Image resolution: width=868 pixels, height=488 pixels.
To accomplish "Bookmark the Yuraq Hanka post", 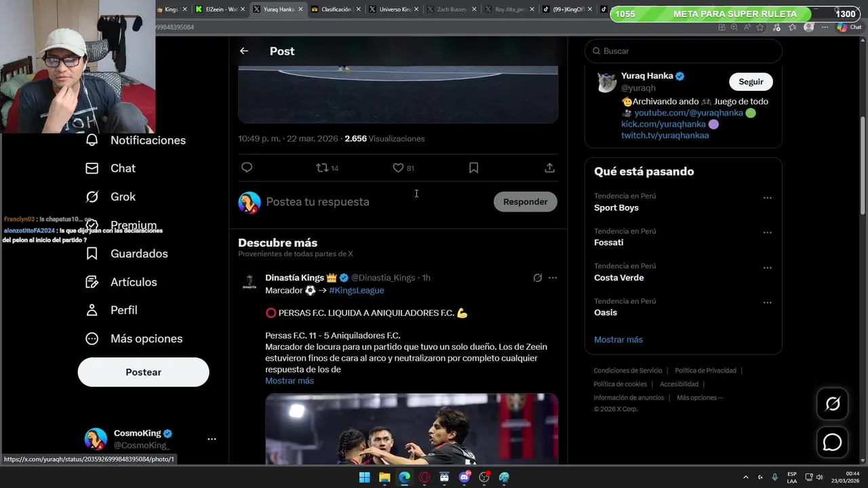I will click(x=473, y=167).
